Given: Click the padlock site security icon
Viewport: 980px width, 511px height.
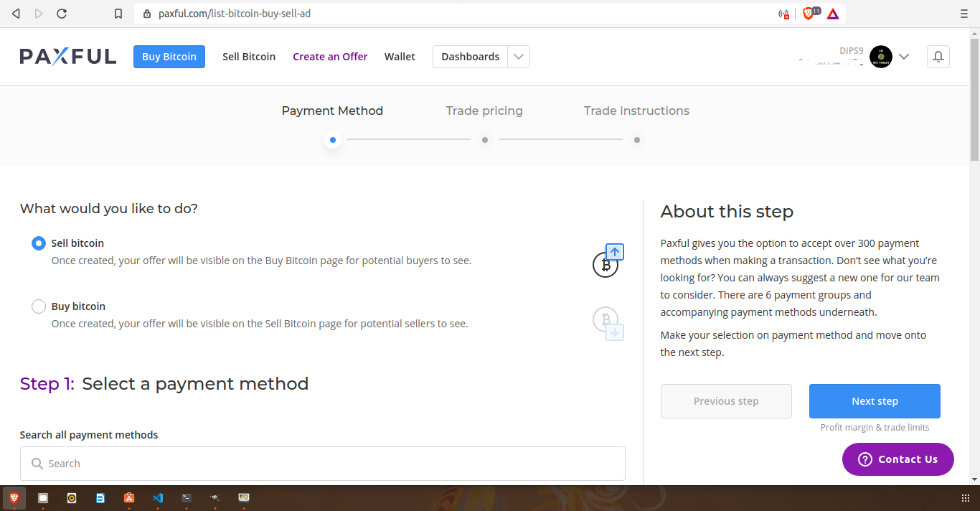Looking at the screenshot, I should pos(147,14).
